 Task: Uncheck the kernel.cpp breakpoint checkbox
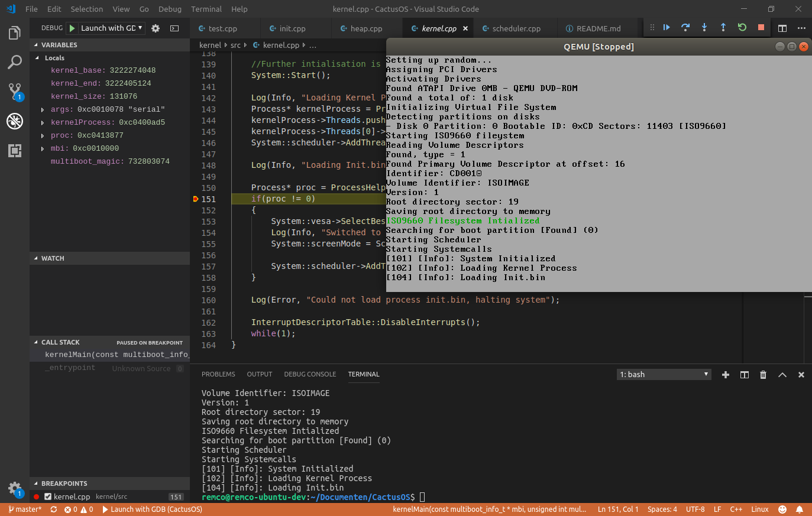pyautogui.click(x=48, y=497)
